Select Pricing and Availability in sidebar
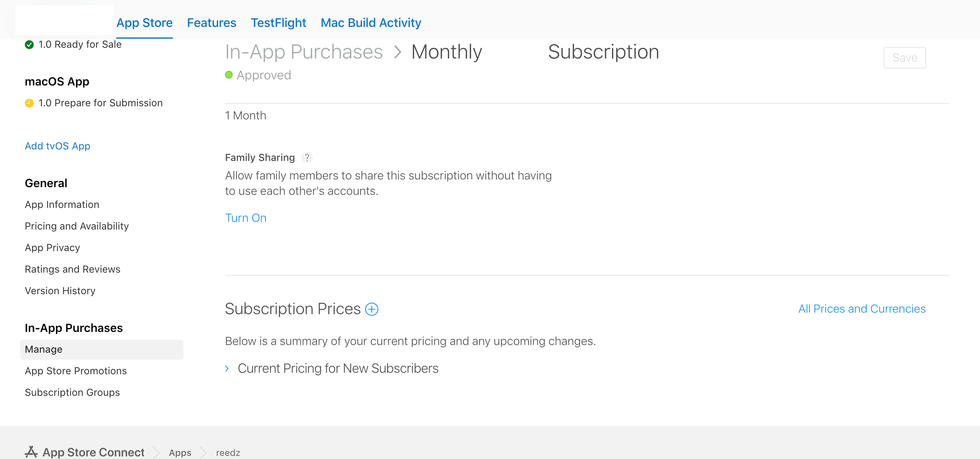 click(77, 226)
